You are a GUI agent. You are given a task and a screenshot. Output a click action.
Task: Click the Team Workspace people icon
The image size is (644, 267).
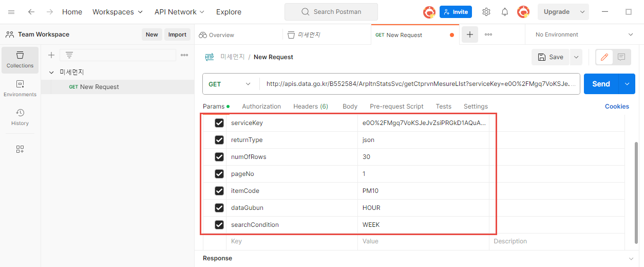(x=10, y=34)
